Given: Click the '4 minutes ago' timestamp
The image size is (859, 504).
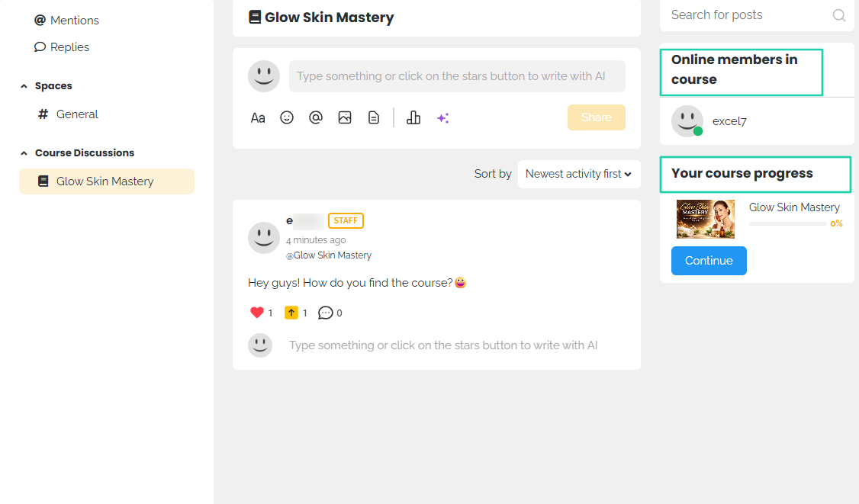Looking at the screenshot, I should tap(316, 240).
